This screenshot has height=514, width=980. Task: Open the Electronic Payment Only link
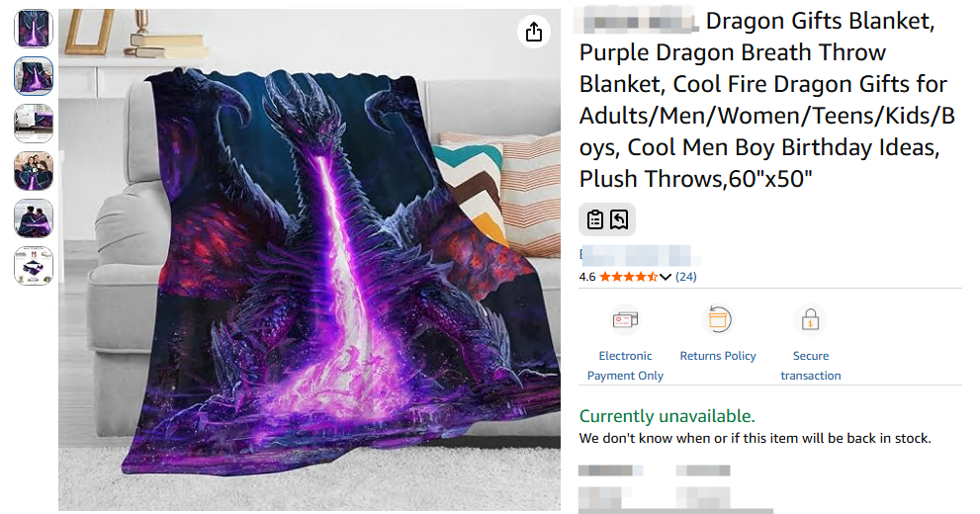click(625, 366)
